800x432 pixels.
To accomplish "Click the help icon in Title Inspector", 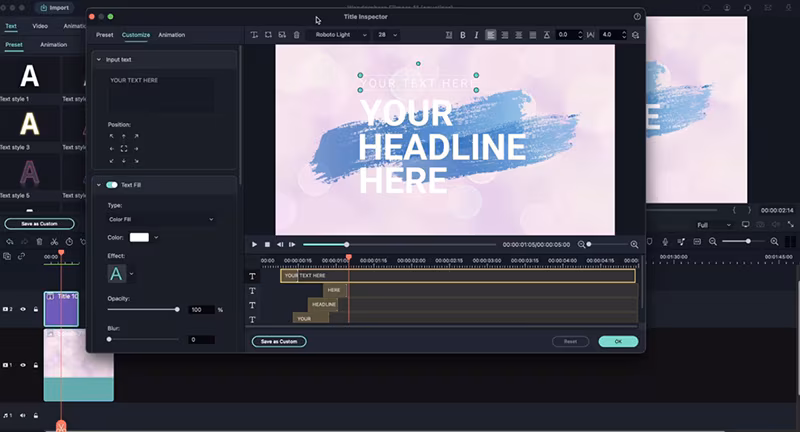I will coord(637,16).
